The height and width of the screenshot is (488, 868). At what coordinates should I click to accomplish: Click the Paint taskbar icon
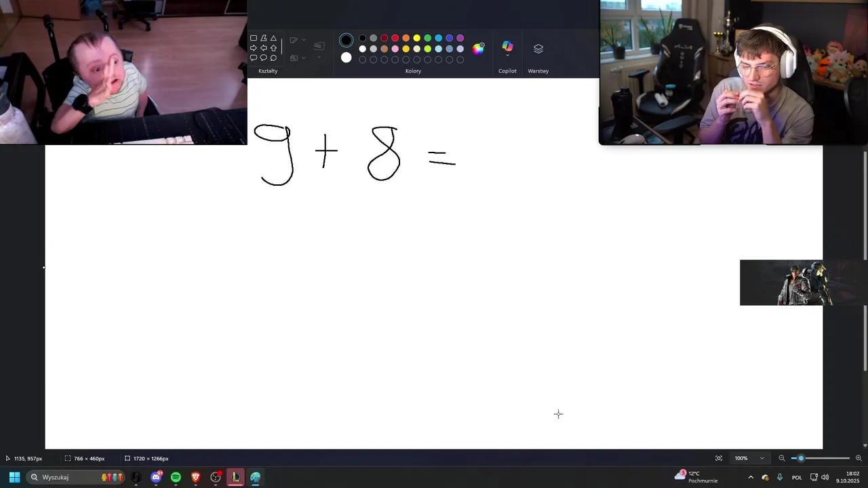click(x=255, y=477)
